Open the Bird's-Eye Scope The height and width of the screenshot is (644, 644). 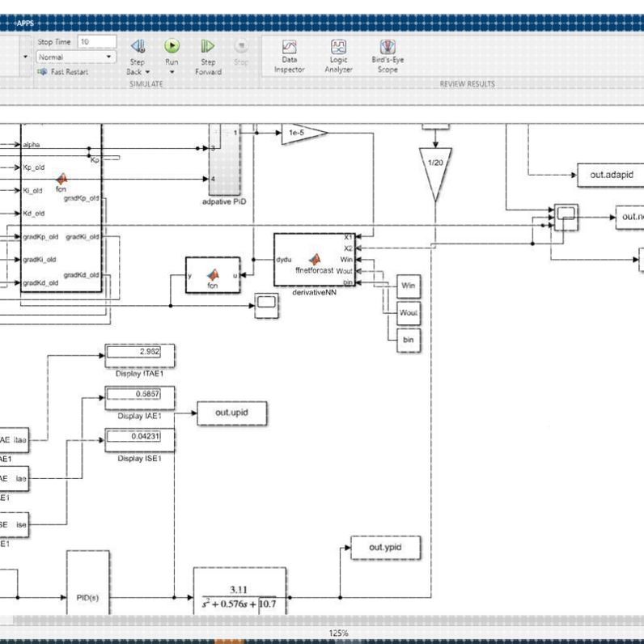(x=388, y=57)
